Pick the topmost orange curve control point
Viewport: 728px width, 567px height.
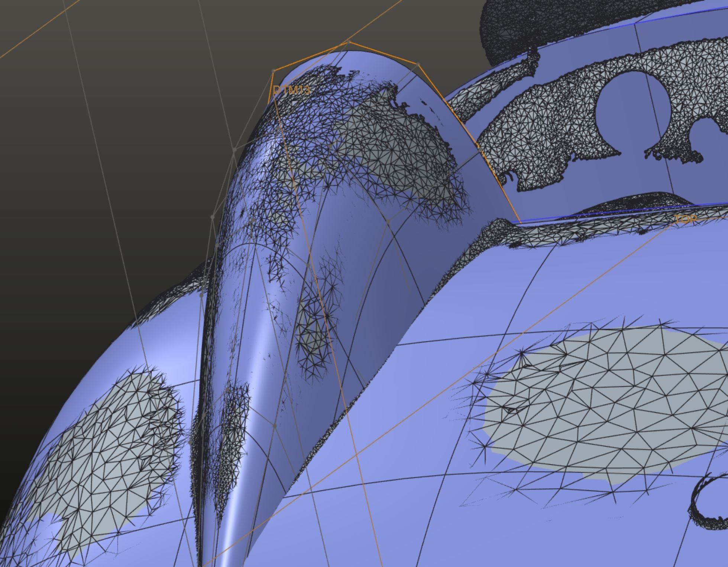349,42
